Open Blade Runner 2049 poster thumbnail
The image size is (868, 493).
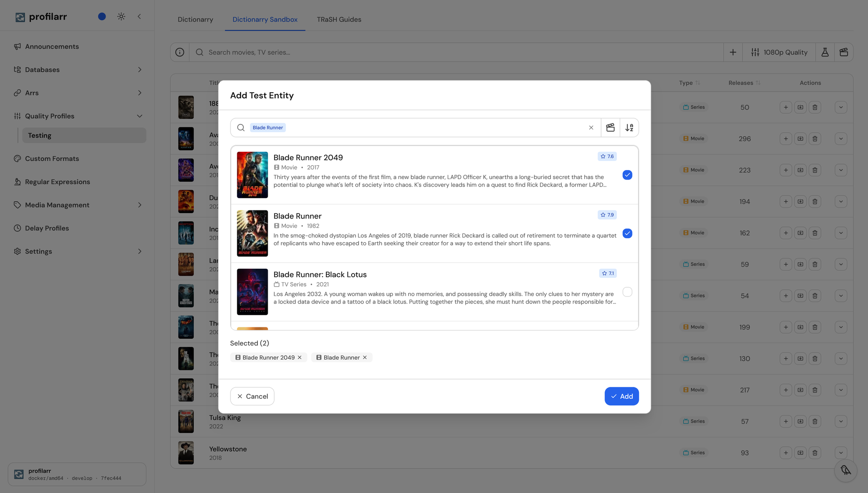pyautogui.click(x=252, y=175)
